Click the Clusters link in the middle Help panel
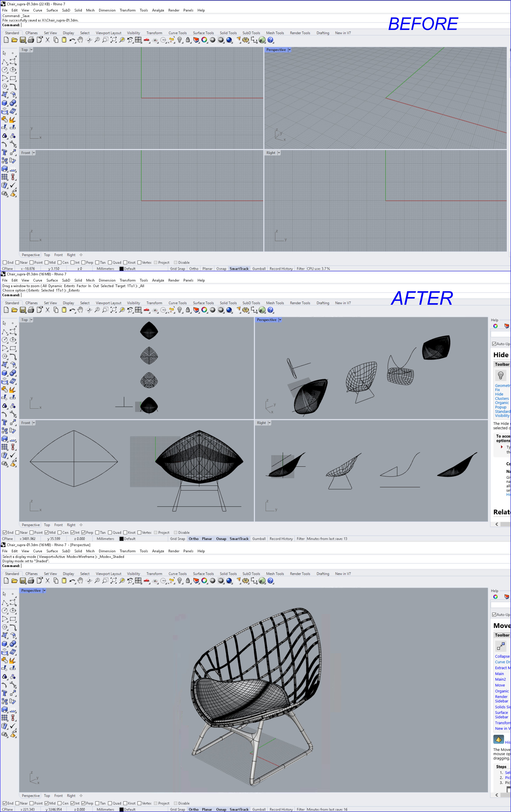 pyautogui.click(x=502, y=399)
